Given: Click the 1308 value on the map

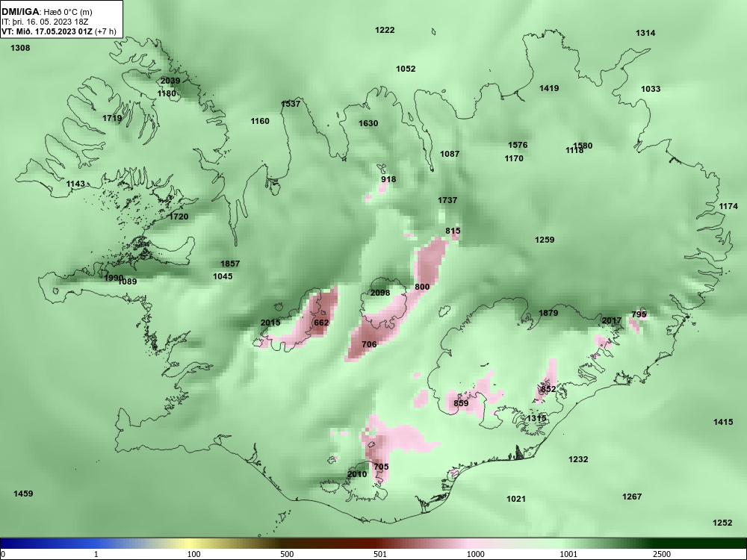Looking at the screenshot, I should (x=20, y=48).
